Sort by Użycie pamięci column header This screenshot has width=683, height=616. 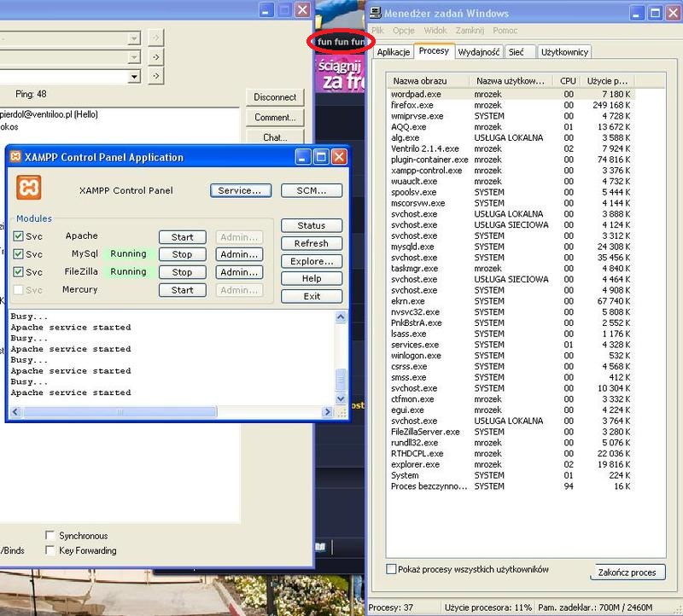coord(608,80)
